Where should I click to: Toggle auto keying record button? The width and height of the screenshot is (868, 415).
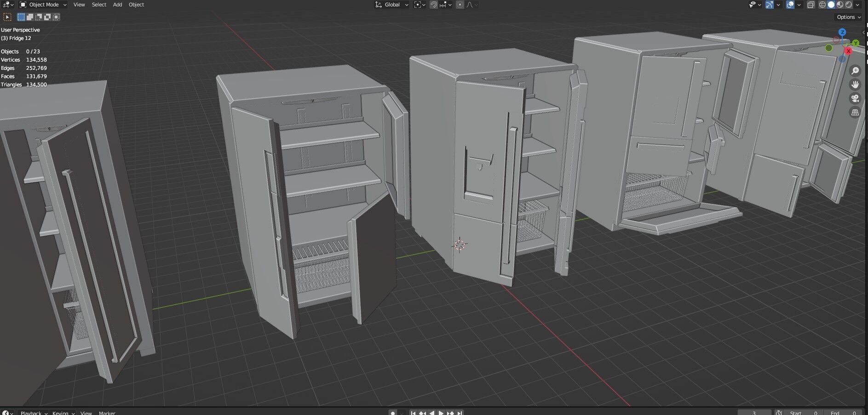(x=392, y=413)
